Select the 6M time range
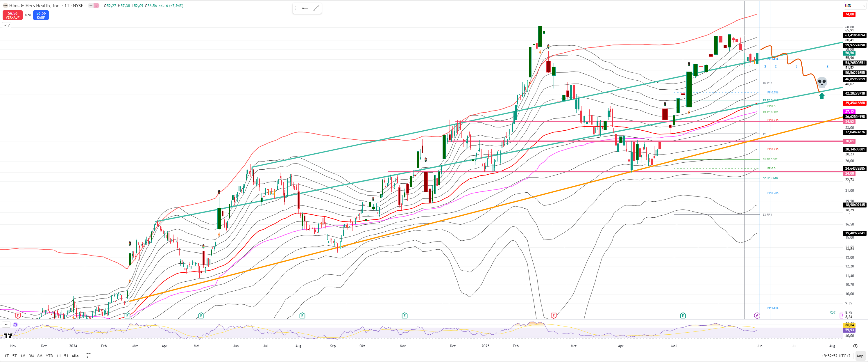This screenshot has height=362, width=868. (x=40, y=356)
